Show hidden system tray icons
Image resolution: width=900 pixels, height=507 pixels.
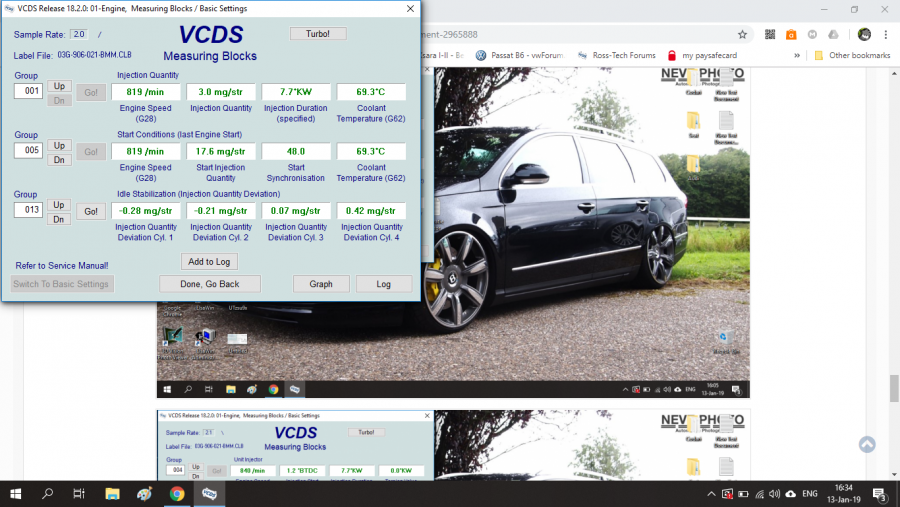[x=711, y=494]
